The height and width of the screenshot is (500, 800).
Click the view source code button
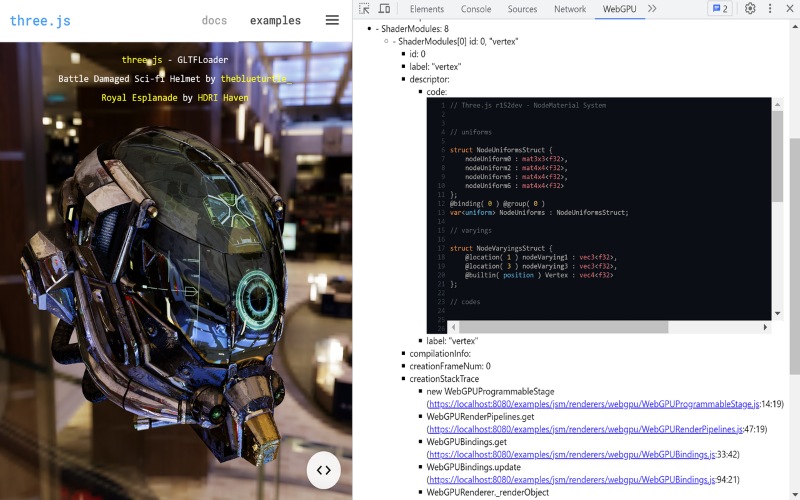pyautogui.click(x=323, y=470)
